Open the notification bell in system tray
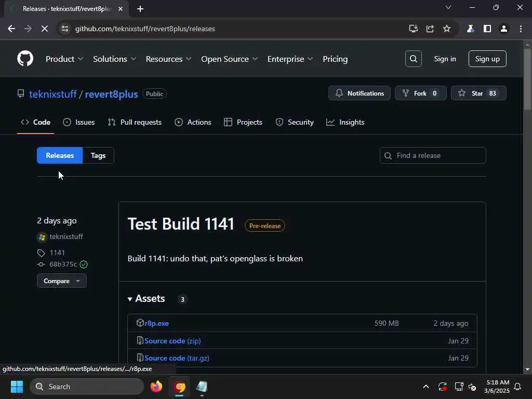The image size is (532, 399). click(x=518, y=387)
